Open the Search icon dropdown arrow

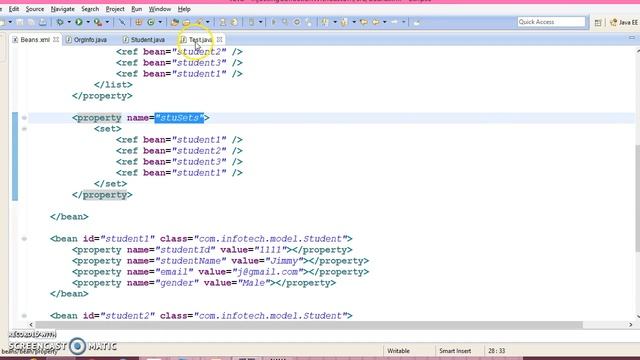point(208,22)
